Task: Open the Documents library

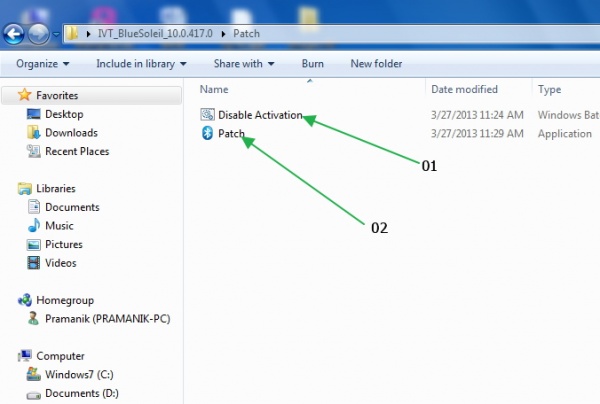Action: click(x=72, y=207)
